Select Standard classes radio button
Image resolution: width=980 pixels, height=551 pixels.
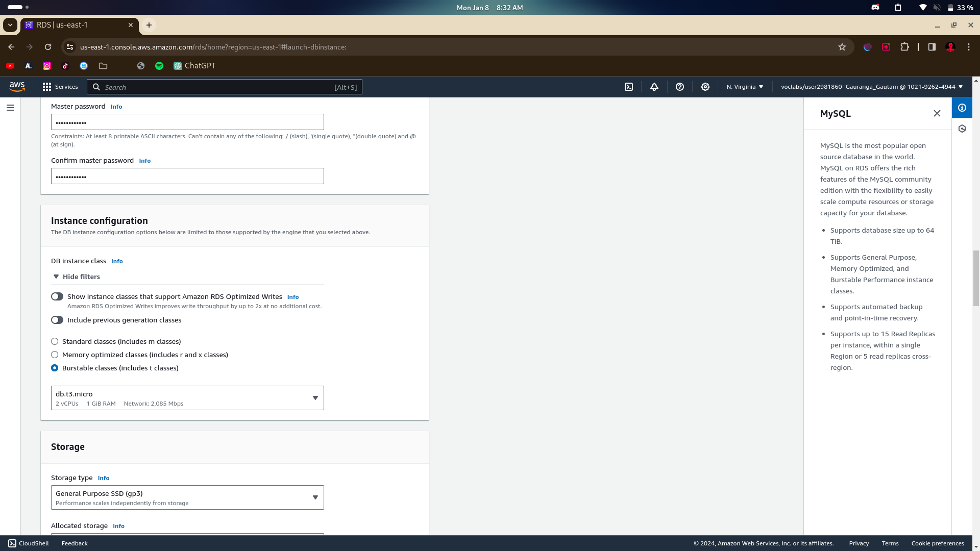point(55,341)
